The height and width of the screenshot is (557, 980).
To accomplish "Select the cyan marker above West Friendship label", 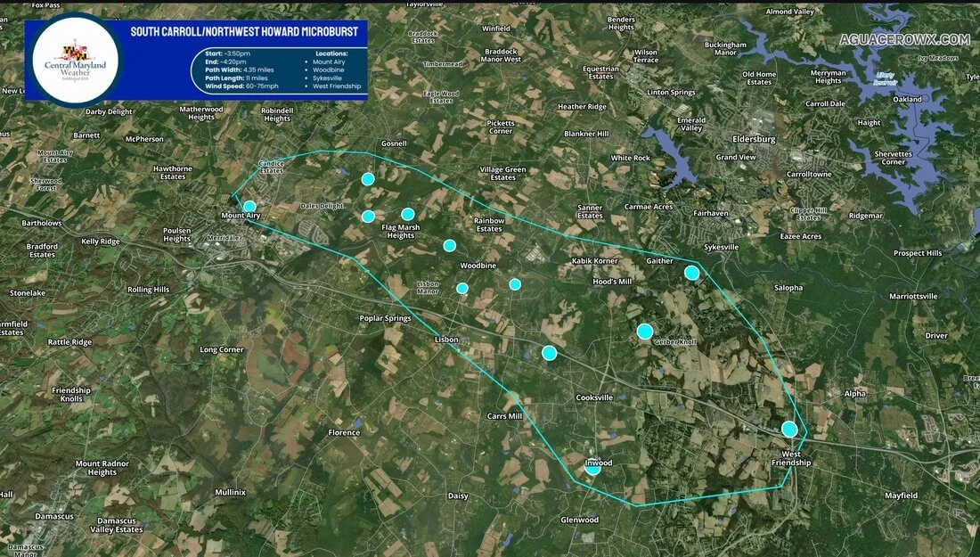I will (x=789, y=429).
